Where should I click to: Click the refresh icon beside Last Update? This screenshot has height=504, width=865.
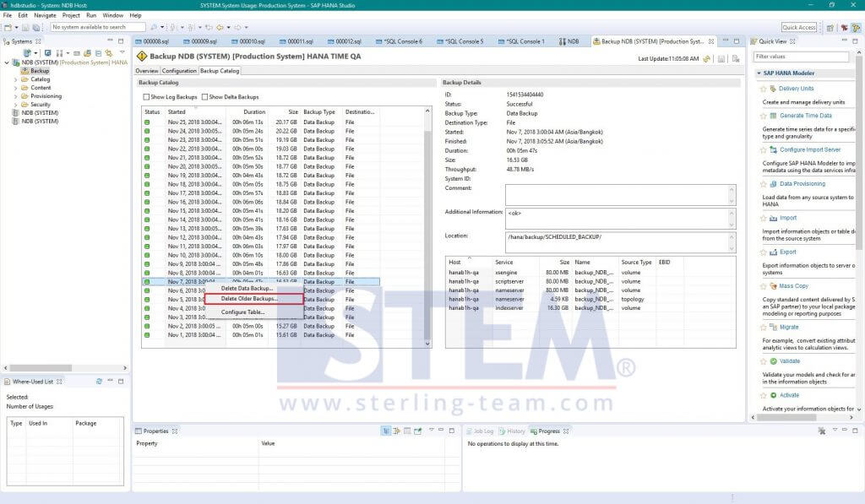709,58
